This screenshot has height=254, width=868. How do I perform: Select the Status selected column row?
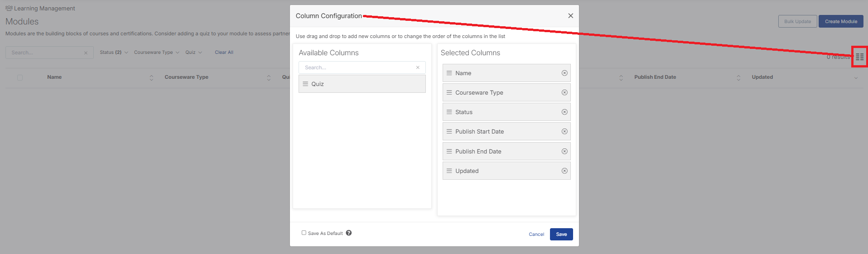tap(506, 112)
